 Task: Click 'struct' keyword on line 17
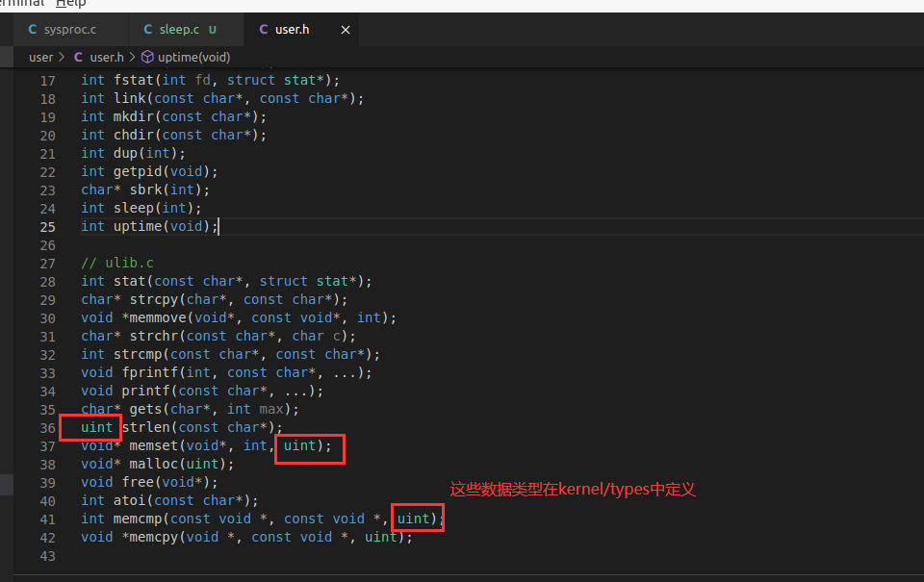coord(251,80)
